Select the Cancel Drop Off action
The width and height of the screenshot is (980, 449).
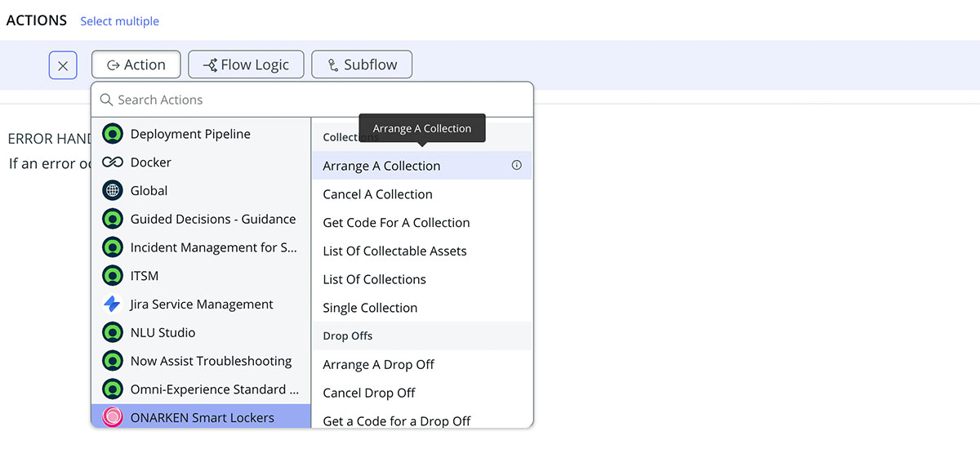click(422, 393)
